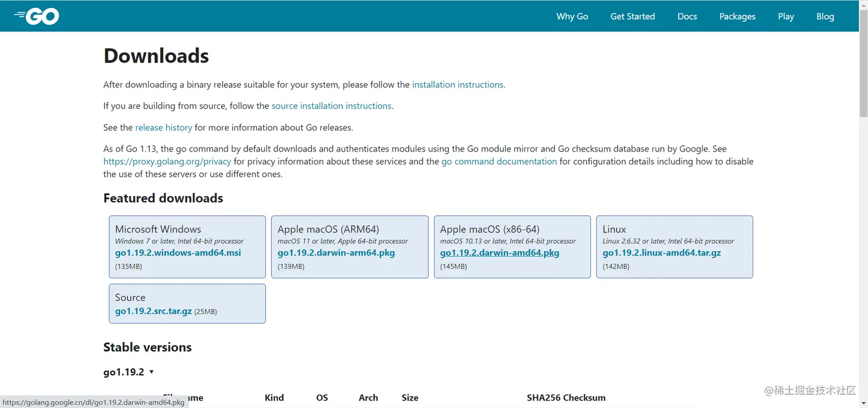Click the vertical page scrollbar thumb

[x=863, y=63]
